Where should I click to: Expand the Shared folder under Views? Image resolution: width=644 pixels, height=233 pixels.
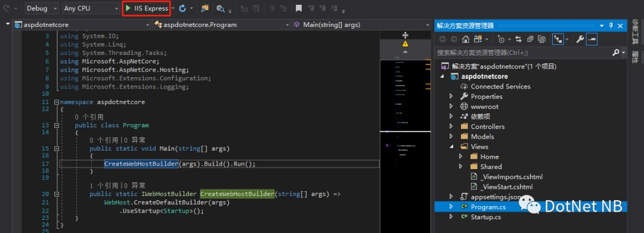[x=461, y=166]
